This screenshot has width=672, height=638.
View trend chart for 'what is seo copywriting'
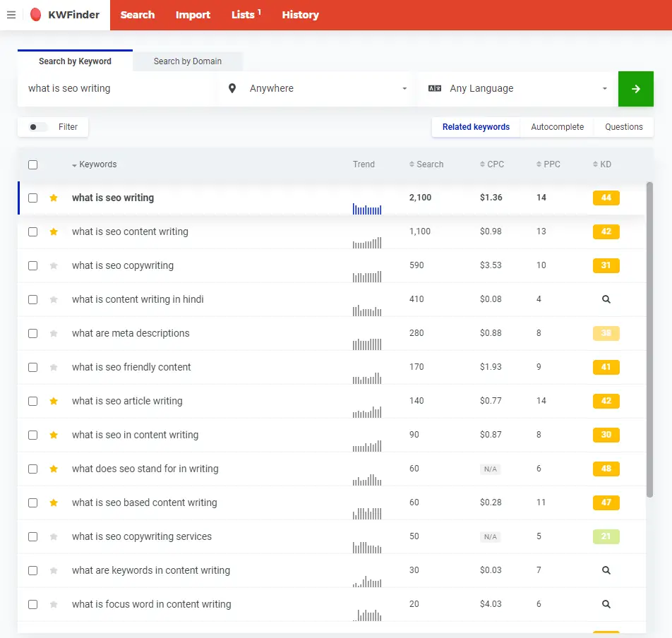[367, 277]
